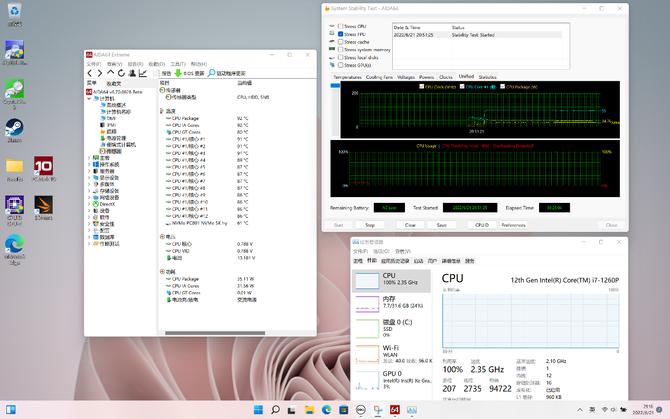670x419 pixels.
Task: Open Steam from the desktop shortcut
Action: [14, 127]
